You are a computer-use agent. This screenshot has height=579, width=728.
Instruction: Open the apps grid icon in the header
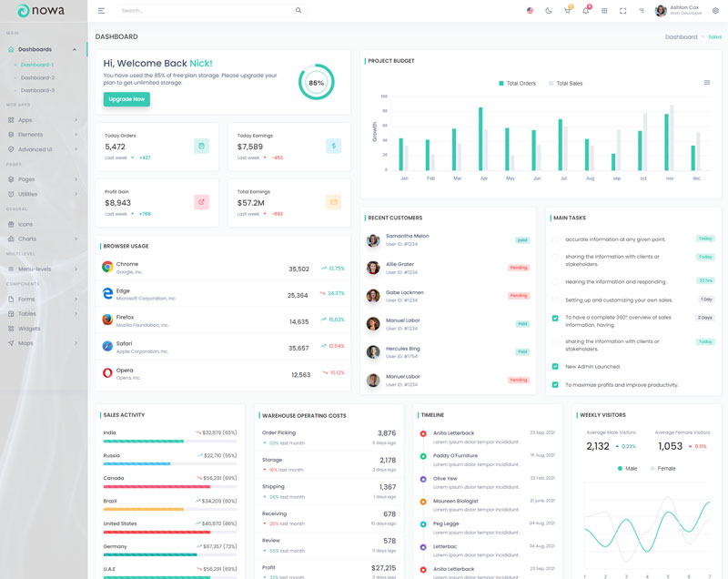[604, 11]
